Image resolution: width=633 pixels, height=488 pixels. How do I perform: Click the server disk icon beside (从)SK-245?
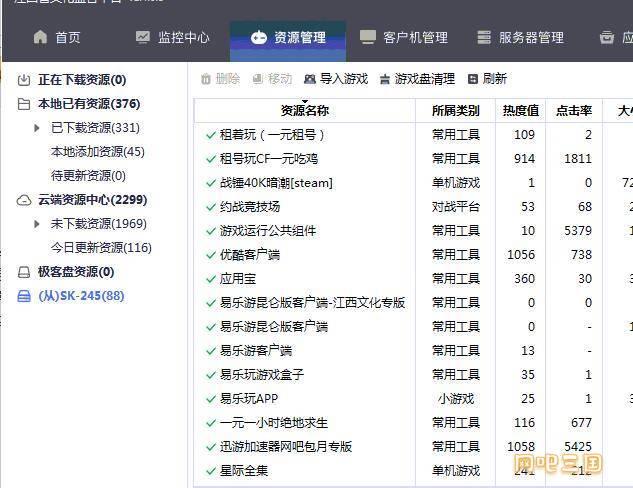point(24,296)
